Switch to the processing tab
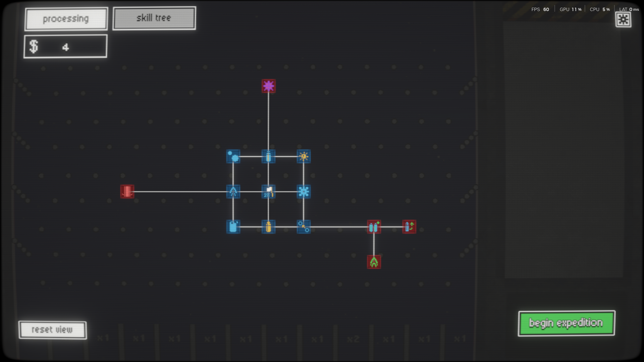This screenshot has width=644, height=362. coord(66,19)
